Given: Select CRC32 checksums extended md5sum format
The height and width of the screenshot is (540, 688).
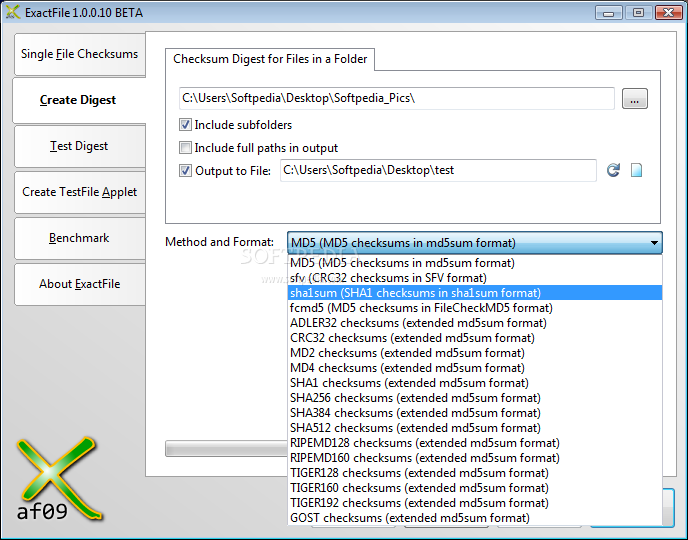Looking at the screenshot, I should point(475,338).
